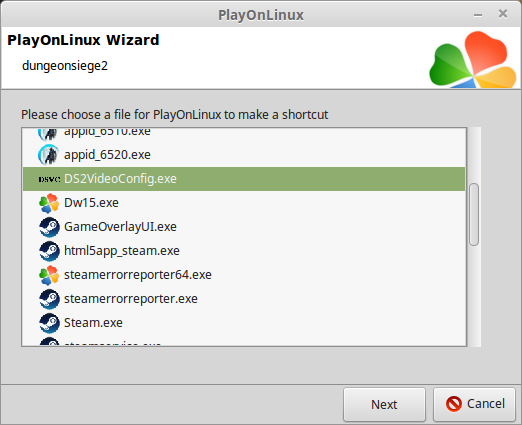The width and height of the screenshot is (522, 425).
Task: Choose Dw15.exe from the list
Action: point(244,203)
